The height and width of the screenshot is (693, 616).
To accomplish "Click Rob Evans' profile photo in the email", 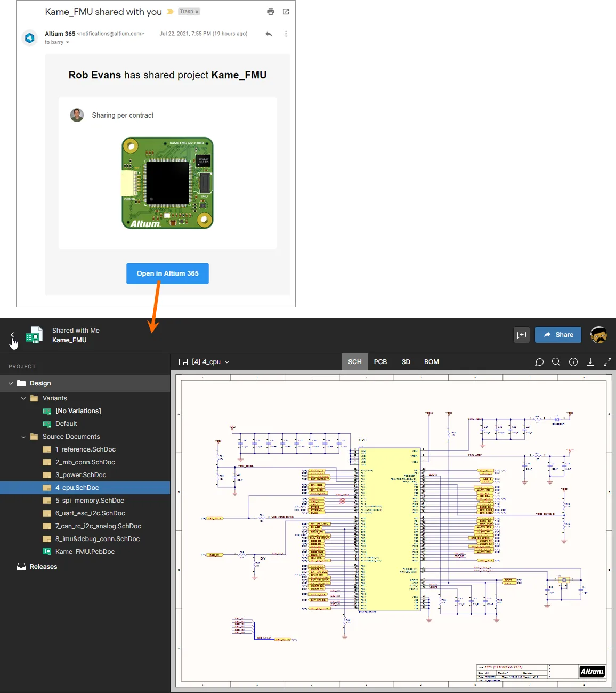I will click(77, 115).
